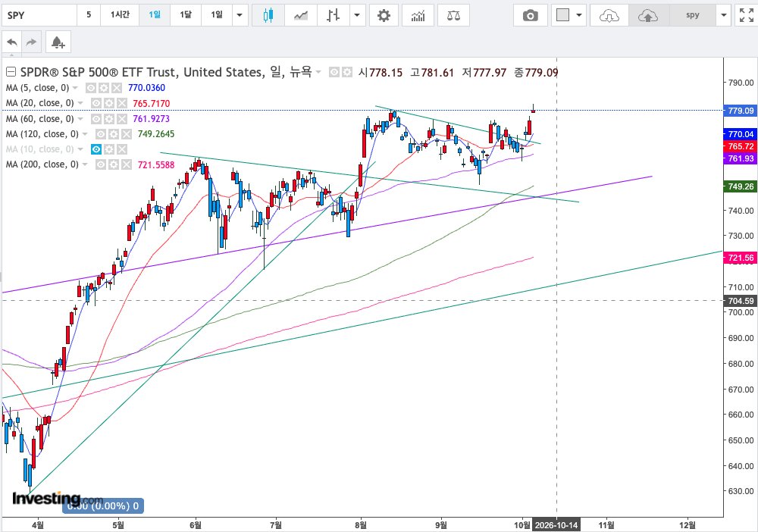Select the 5 minute interval

pos(89,15)
